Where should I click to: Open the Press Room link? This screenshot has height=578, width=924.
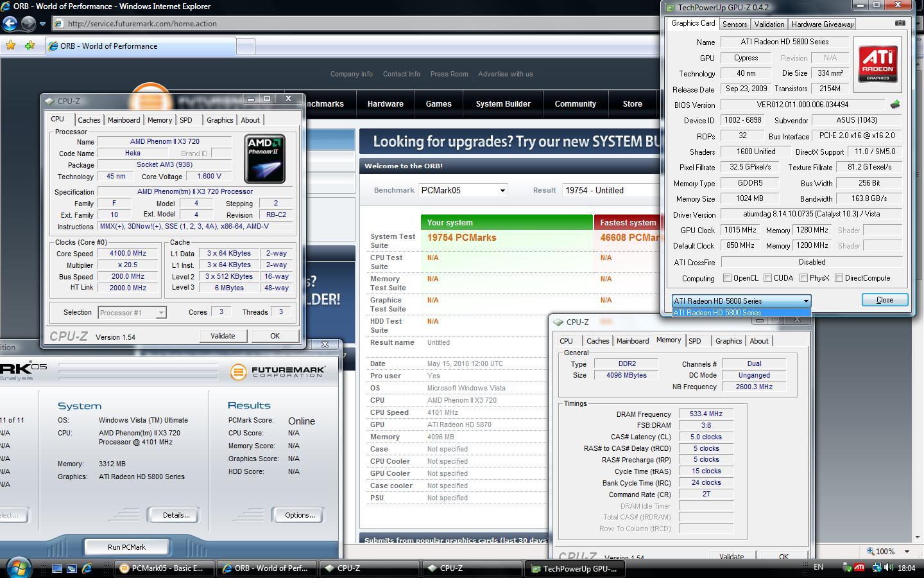(449, 74)
